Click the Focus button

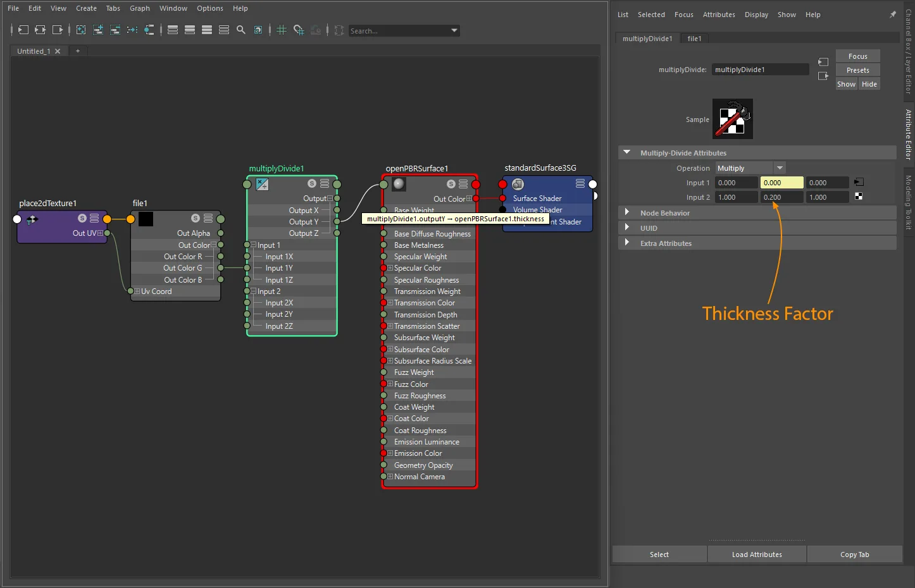[x=857, y=56]
